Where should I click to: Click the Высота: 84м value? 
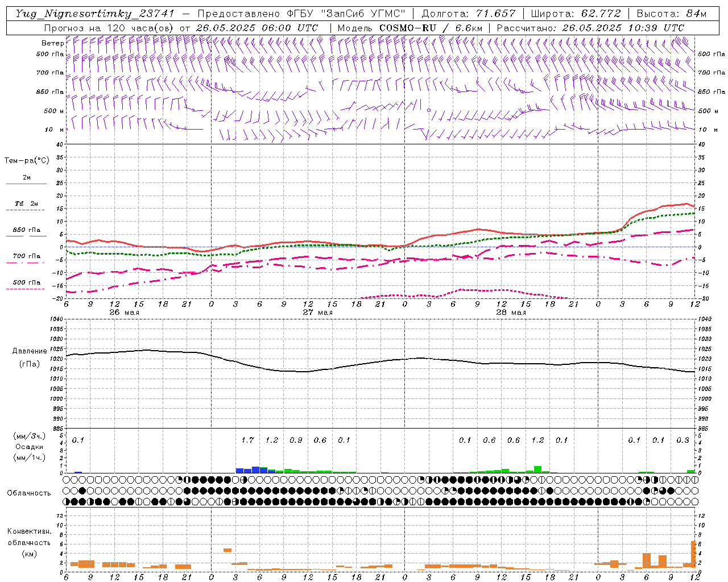click(x=672, y=14)
